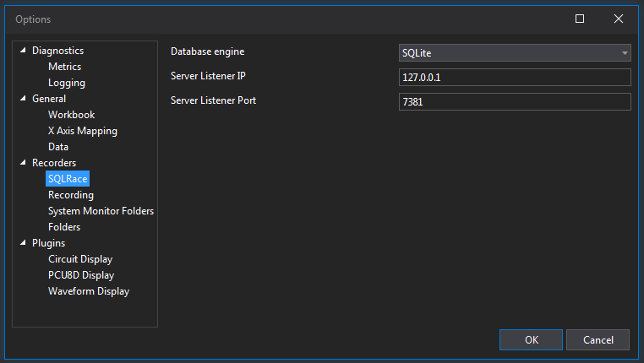Click the Server Listener IP label
Viewport: 644px width, 363px height.
point(208,76)
